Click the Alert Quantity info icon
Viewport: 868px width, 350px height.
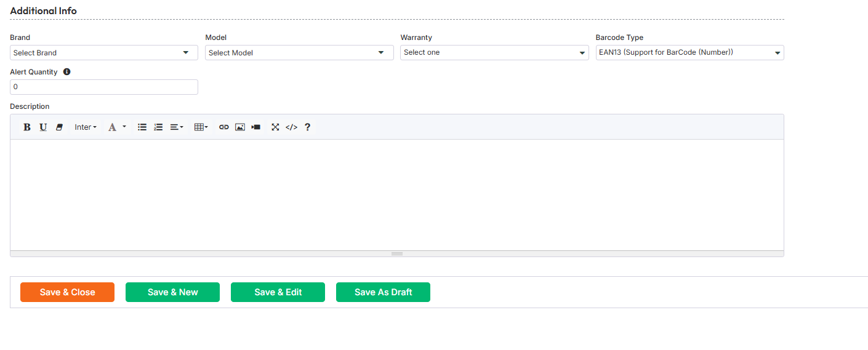tap(67, 72)
